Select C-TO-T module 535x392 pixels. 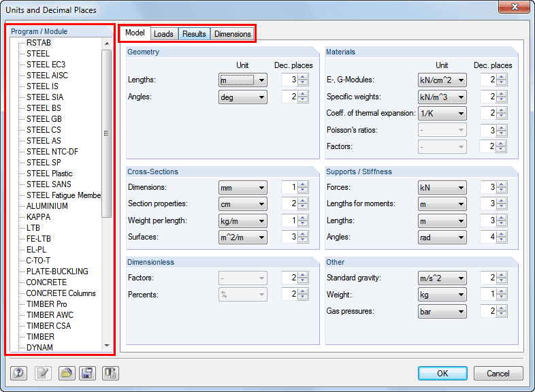click(x=38, y=261)
